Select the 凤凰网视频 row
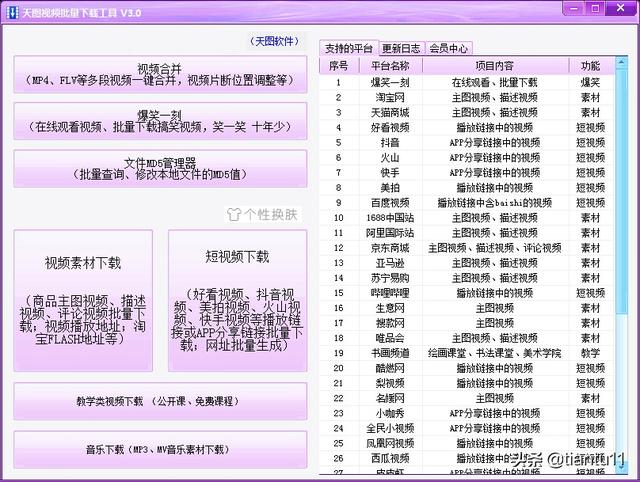640x482 pixels. [467, 443]
